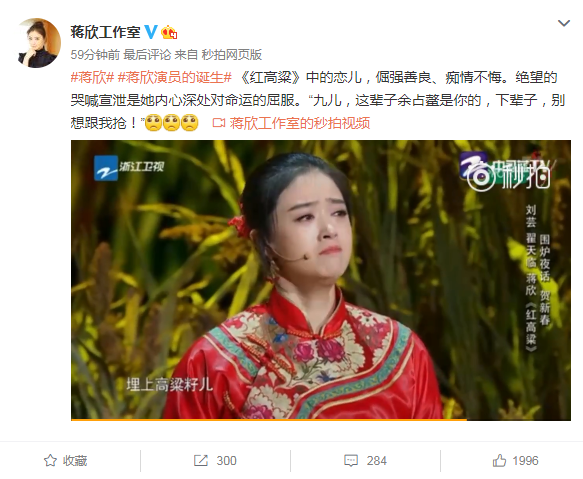
Task: Open the 284 comments section
Action: (x=377, y=461)
